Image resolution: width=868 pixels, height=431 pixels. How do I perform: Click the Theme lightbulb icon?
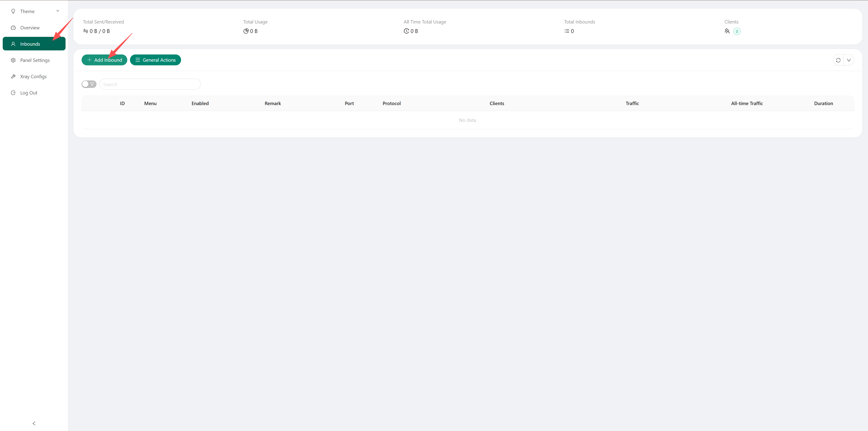[x=14, y=11]
